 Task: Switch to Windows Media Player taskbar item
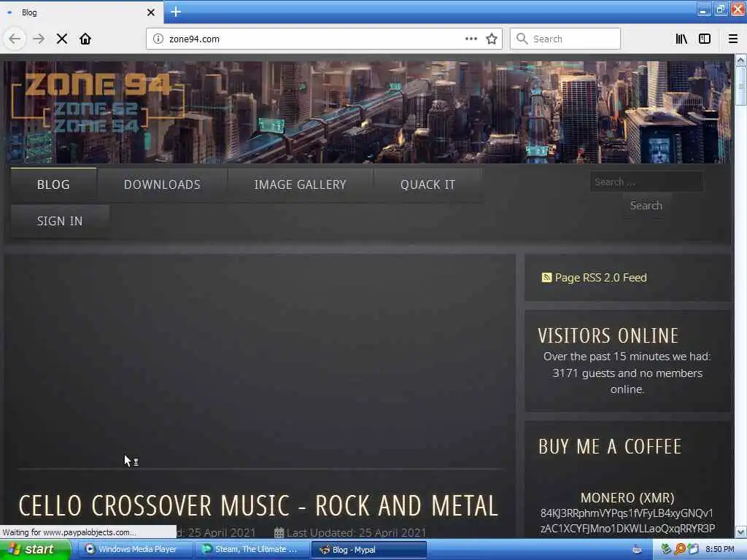click(133, 550)
